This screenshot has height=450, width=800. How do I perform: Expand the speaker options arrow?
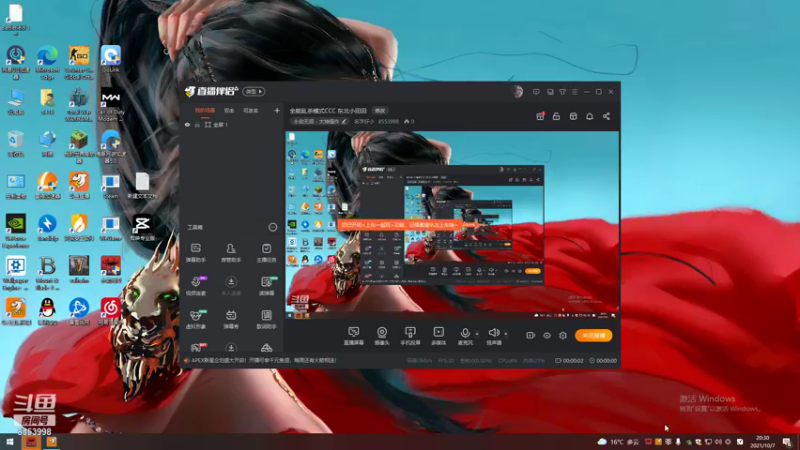(x=506, y=334)
